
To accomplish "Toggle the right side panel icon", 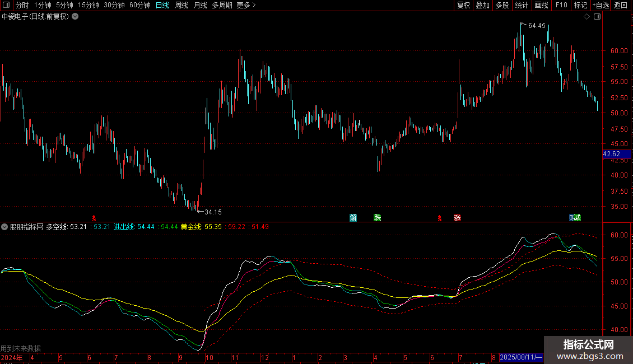I will [597, 17].
